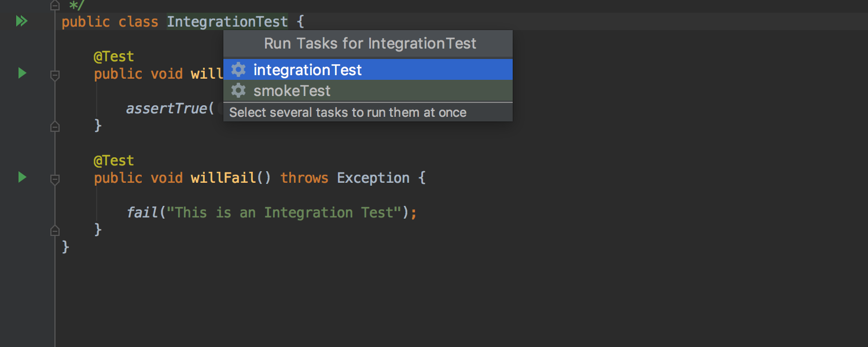Click the Exception type in willFail signature
The width and height of the screenshot is (868, 347).
click(373, 178)
